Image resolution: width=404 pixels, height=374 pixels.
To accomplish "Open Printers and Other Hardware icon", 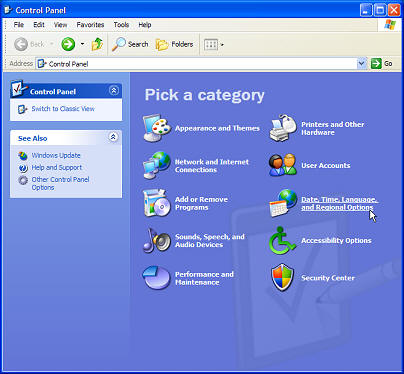I will [x=283, y=128].
